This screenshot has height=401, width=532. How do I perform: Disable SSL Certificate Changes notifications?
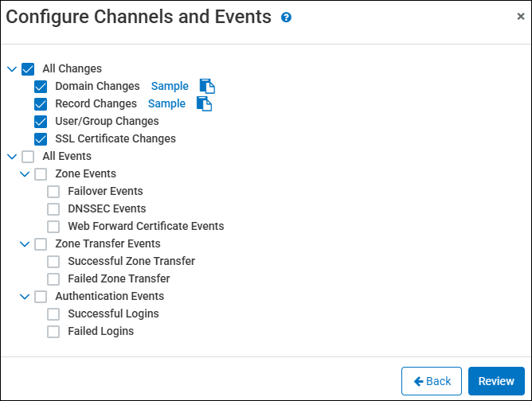(41, 139)
